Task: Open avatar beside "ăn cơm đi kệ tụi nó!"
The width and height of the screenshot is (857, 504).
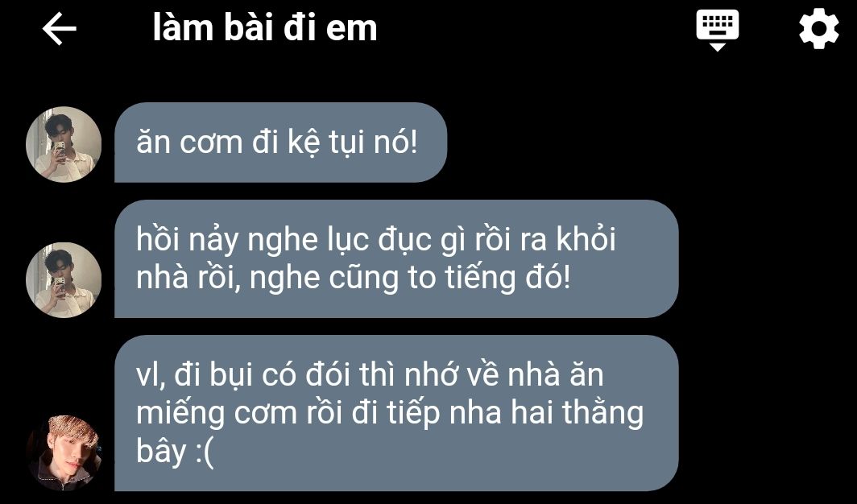Action: [64, 144]
